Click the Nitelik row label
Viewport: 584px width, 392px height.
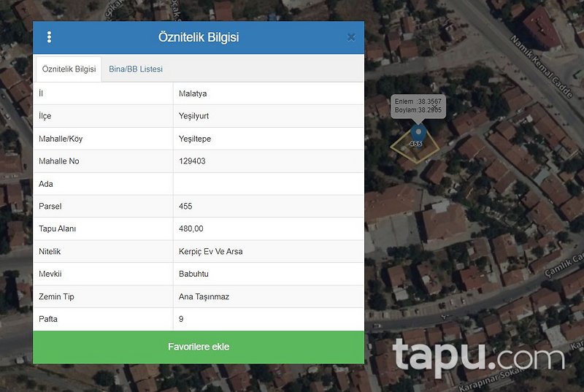pos(50,252)
